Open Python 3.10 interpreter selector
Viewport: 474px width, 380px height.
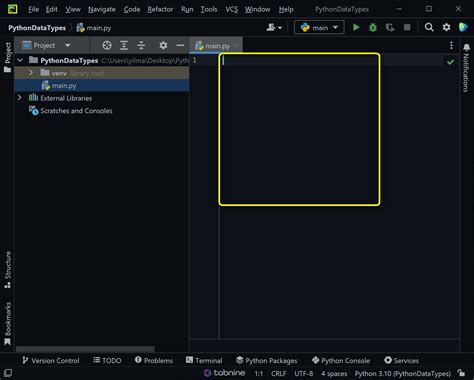403,373
